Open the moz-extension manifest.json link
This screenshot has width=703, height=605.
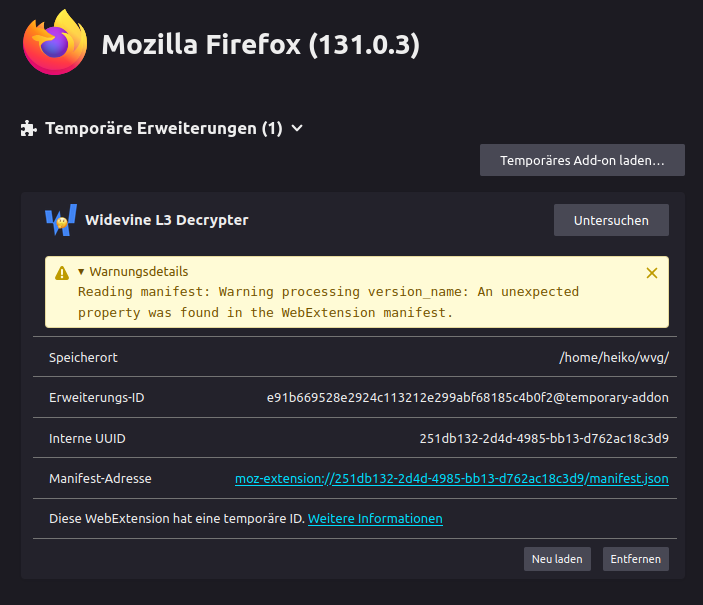452,479
